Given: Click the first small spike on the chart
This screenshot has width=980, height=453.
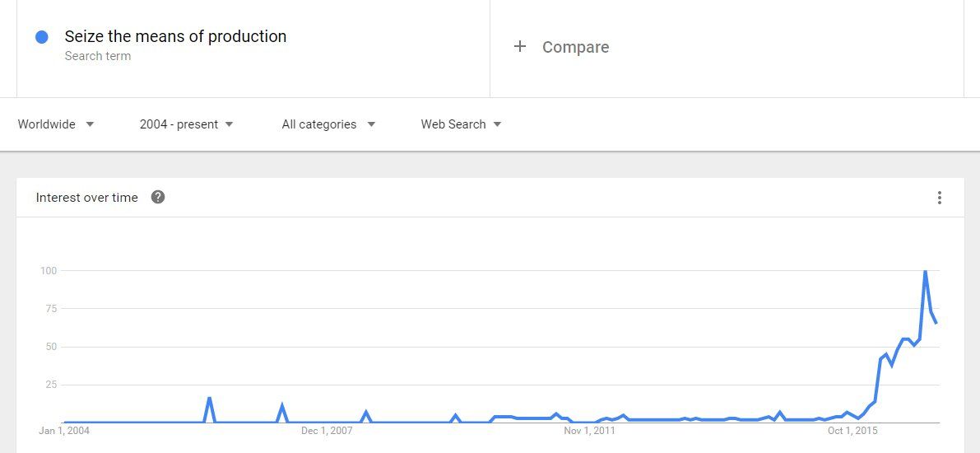Looking at the screenshot, I should point(210,399).
